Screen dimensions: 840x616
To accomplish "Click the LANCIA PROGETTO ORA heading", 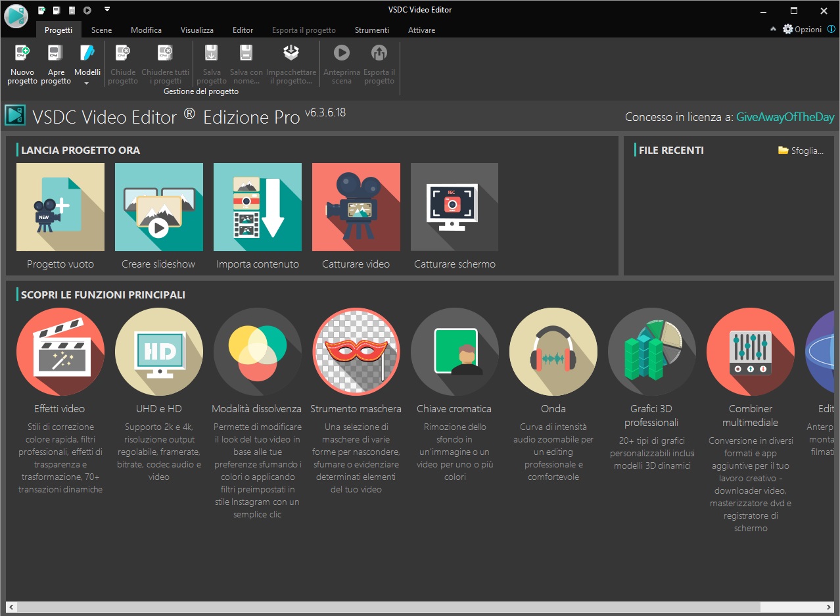I will point(80,151).
